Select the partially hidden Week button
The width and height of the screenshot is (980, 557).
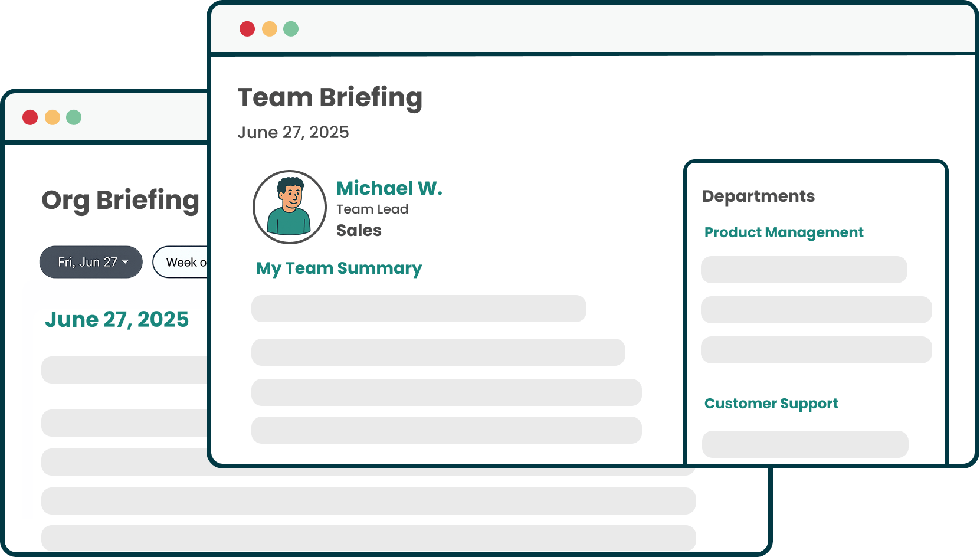click(x=182, y=262)
